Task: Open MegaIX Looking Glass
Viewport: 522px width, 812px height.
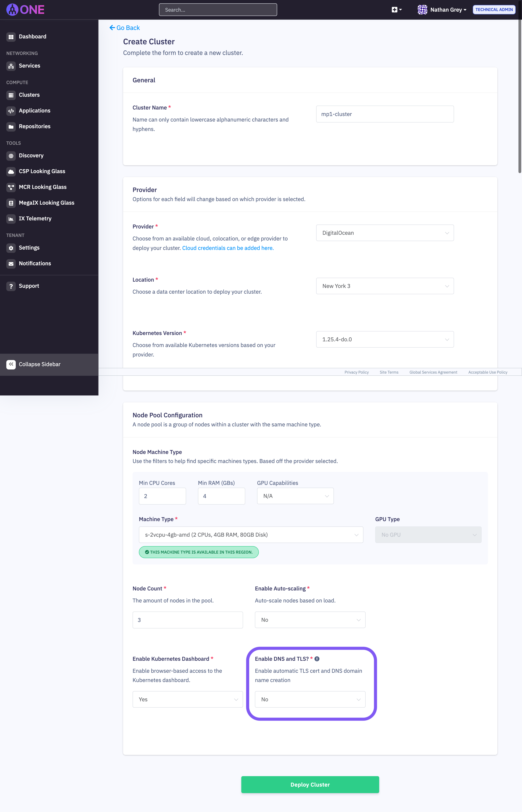Action: tap(46, 203)
